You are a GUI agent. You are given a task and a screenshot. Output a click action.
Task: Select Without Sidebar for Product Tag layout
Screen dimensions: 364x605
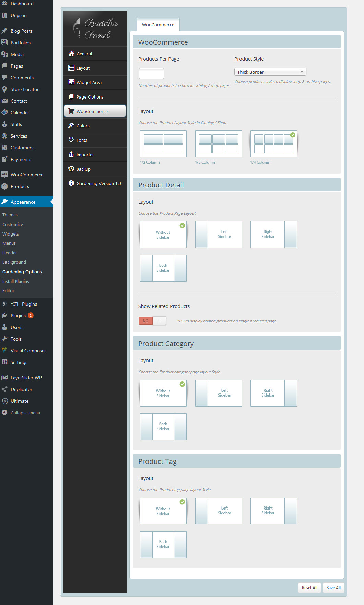[163, 511]
